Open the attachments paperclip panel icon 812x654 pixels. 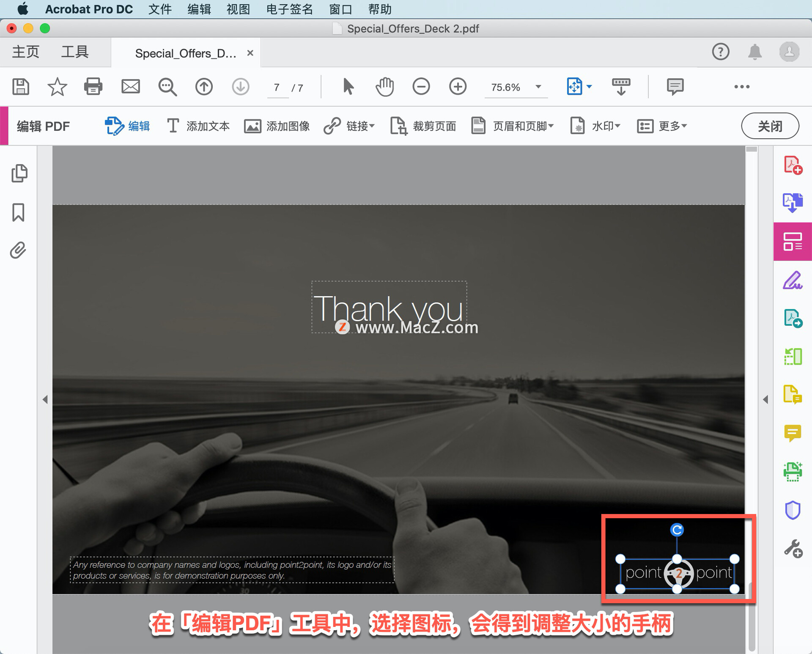coord(18,250)
